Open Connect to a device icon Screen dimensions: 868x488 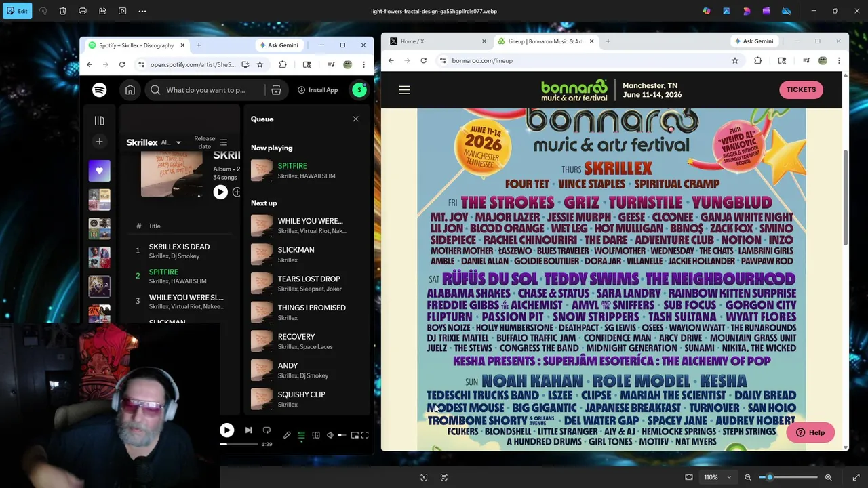[316, 435]
